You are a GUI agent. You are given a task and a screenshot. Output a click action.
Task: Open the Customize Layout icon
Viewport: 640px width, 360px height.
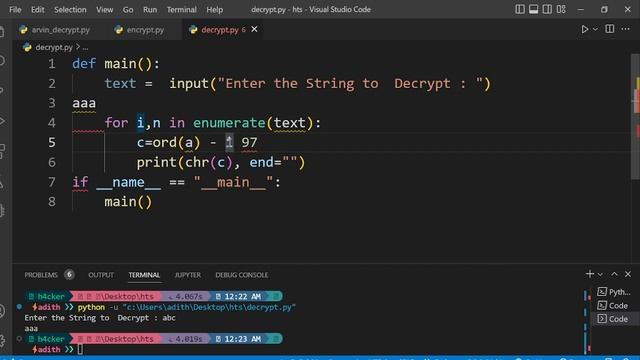pyautogui.click(x=561, y=9)
